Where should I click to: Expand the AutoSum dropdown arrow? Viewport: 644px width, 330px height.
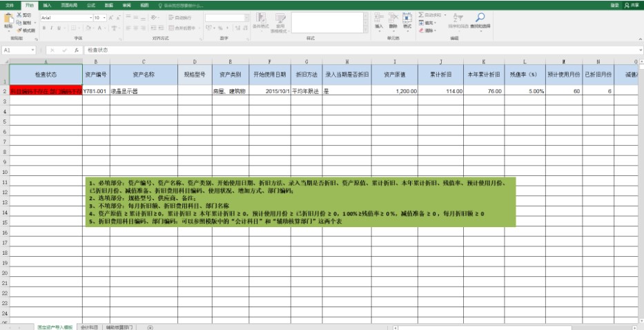click(445, 15)
